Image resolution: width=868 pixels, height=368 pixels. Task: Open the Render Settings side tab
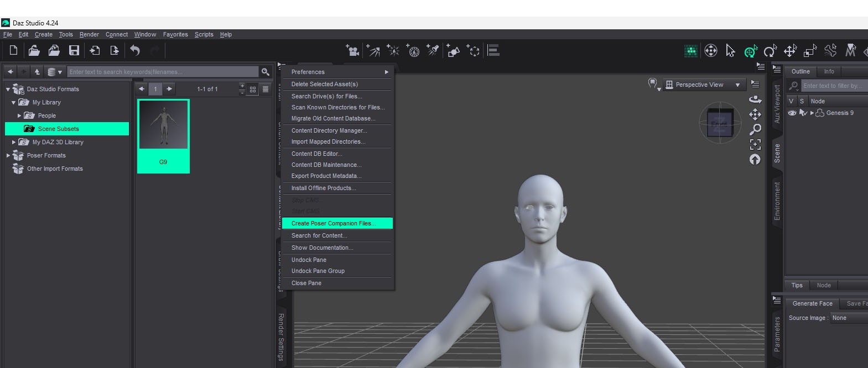tap(281, 337)
